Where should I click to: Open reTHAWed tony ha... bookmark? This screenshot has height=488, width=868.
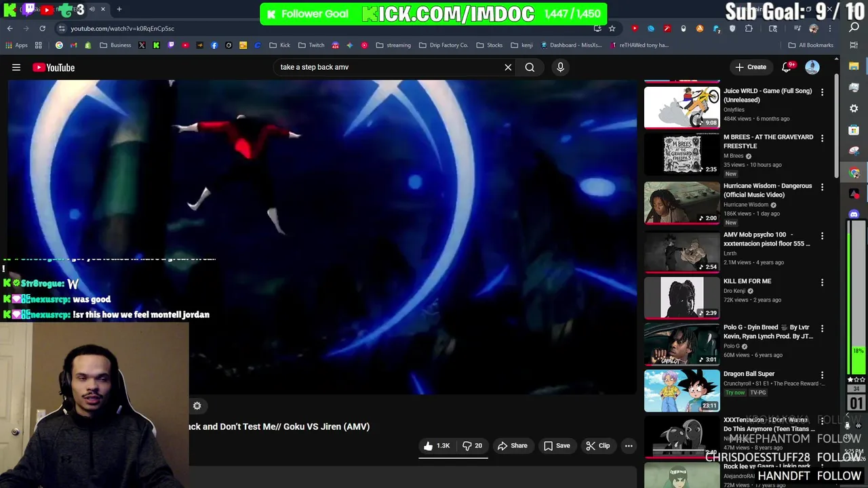click(639, 45)
